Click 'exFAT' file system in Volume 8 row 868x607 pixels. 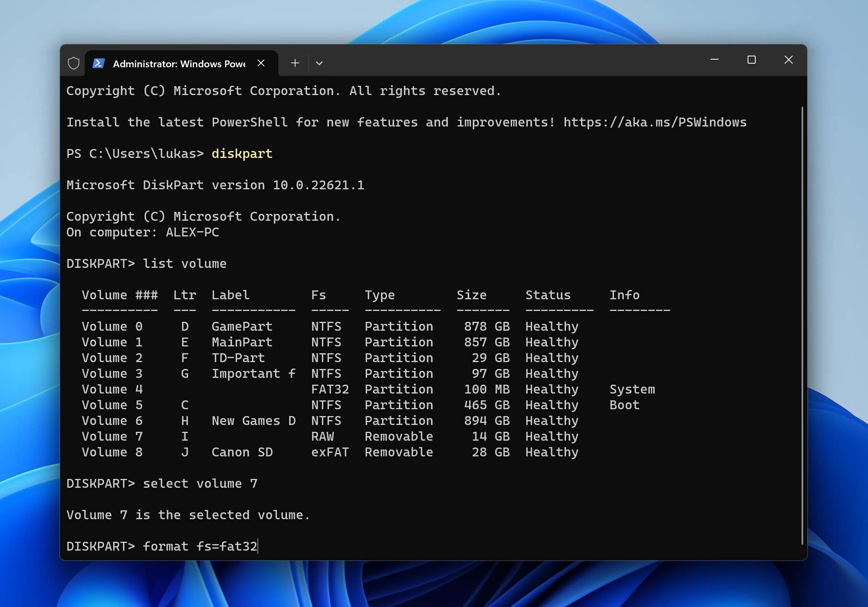click(x=330, y=452)
